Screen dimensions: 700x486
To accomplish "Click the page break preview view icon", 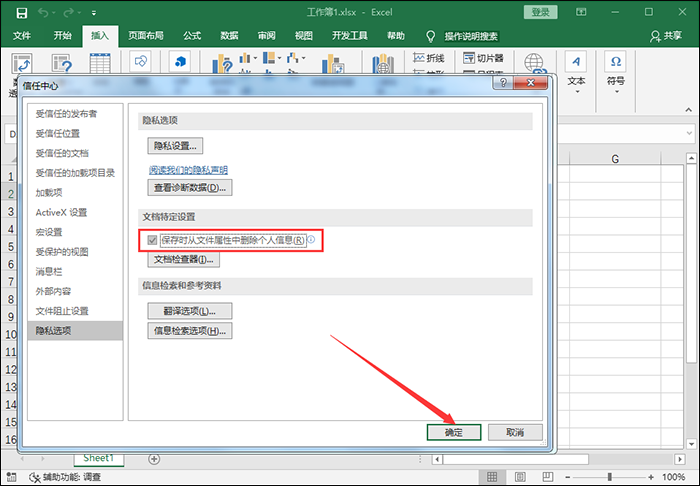I will (548, 477).
